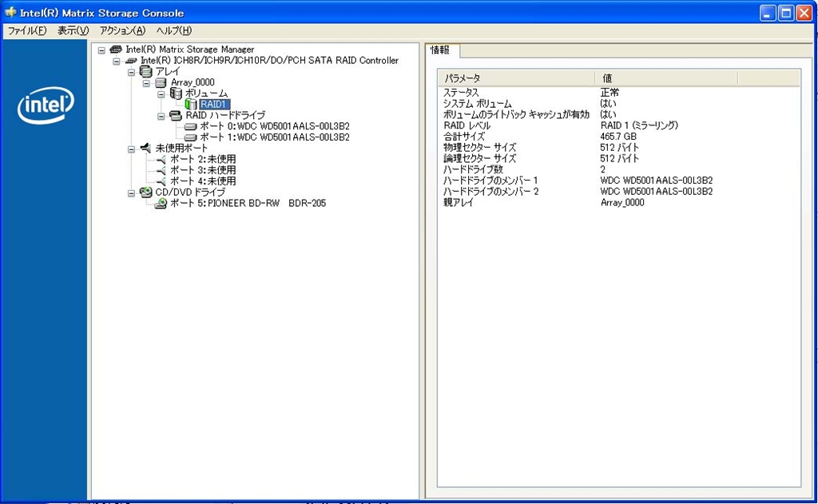Collapse the Array_0000 node

click(x=147, y=83)
